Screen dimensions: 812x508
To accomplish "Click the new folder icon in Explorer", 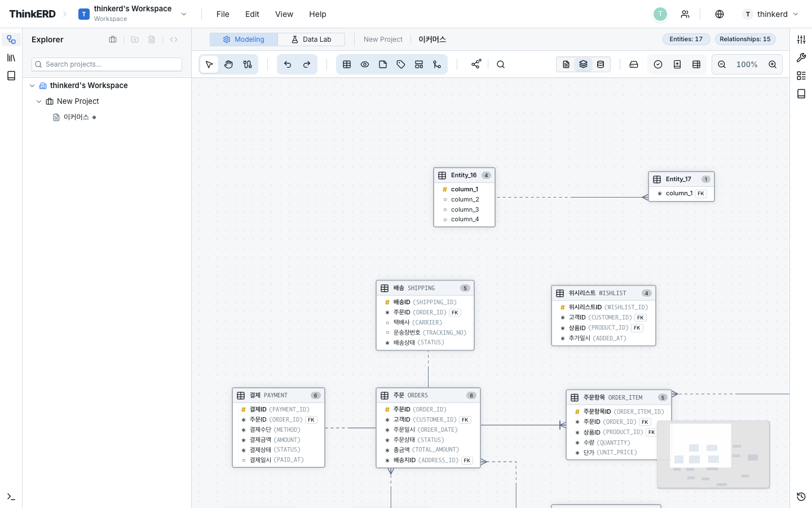I will [135, 40].
